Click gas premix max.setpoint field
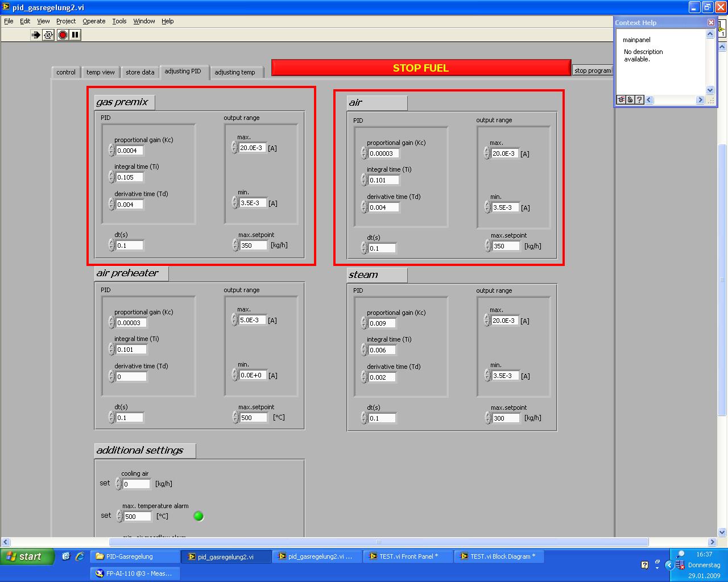Viewport: 728px width, 582px height. [253, 246]
